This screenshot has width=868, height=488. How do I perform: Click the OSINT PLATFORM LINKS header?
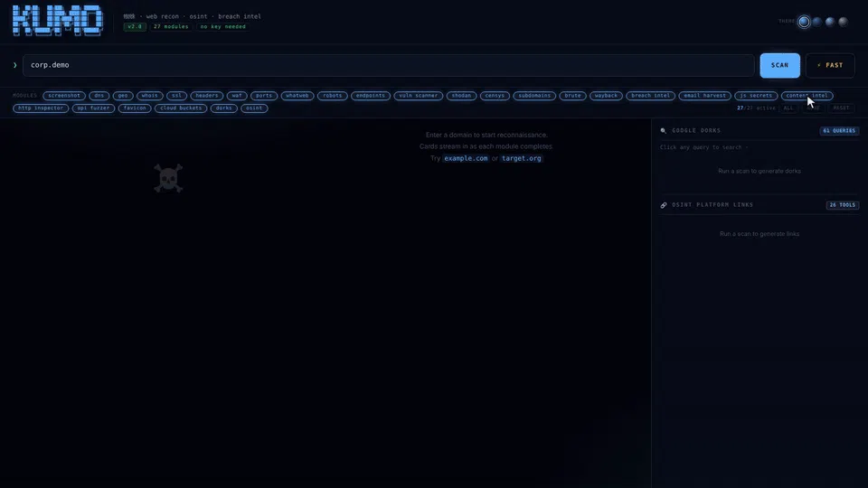[x=712, y=205]
